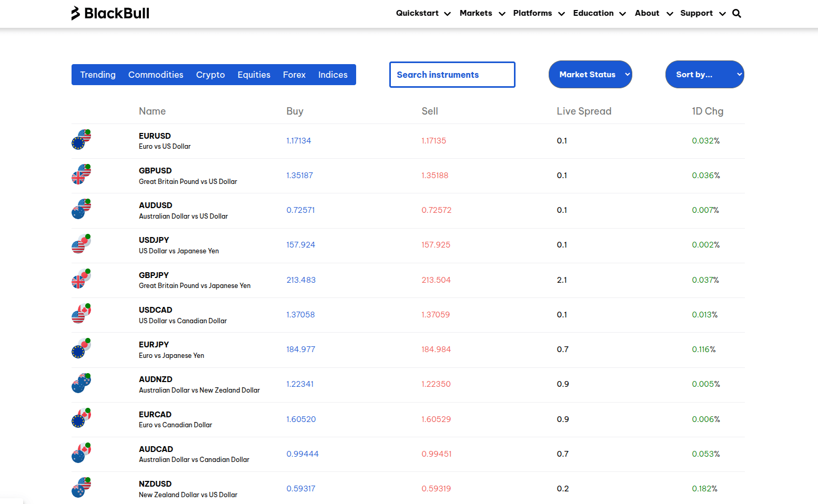Viewport: 818px width, 504px height.
Task: Expand the Support menu
Action: click(x=703, y=13)
